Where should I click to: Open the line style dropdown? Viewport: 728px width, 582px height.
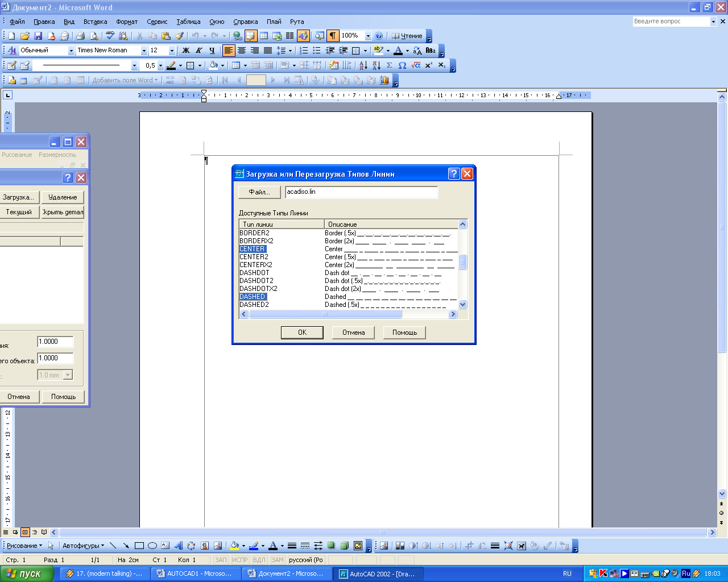click(x=134, y=65)
